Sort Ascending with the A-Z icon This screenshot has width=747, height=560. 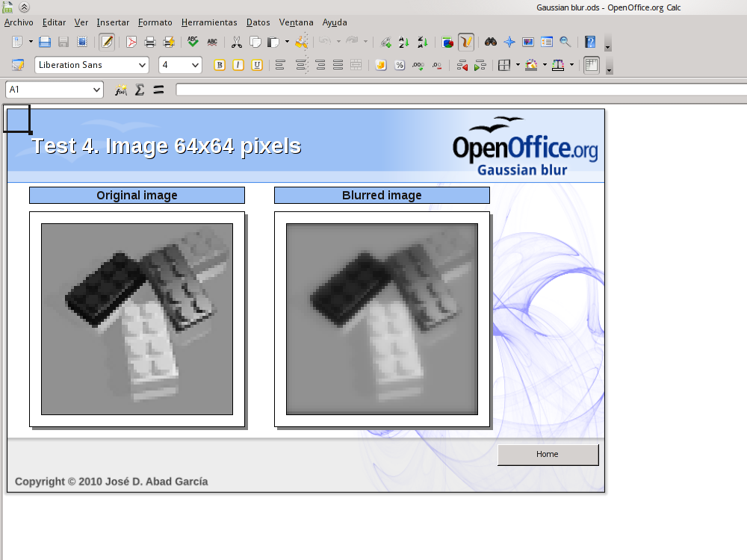tap(404, 42)
